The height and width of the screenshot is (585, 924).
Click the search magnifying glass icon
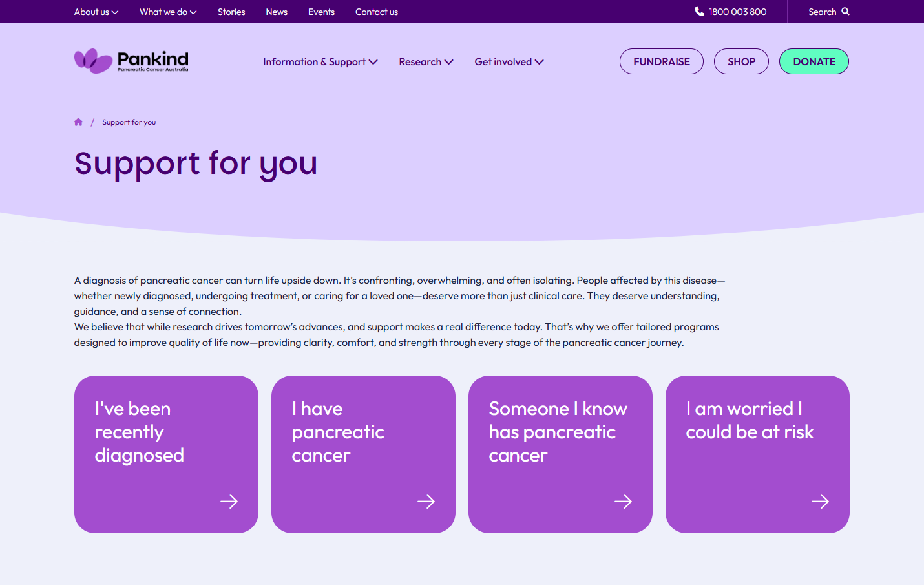click(845, 12)
